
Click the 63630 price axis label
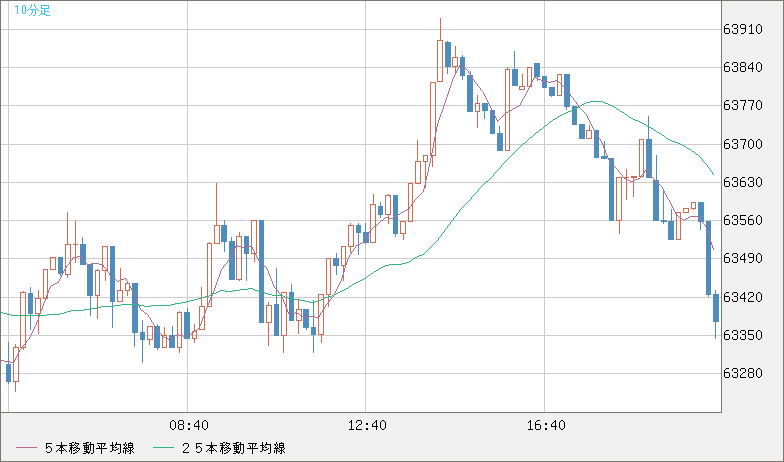point(743,182)
